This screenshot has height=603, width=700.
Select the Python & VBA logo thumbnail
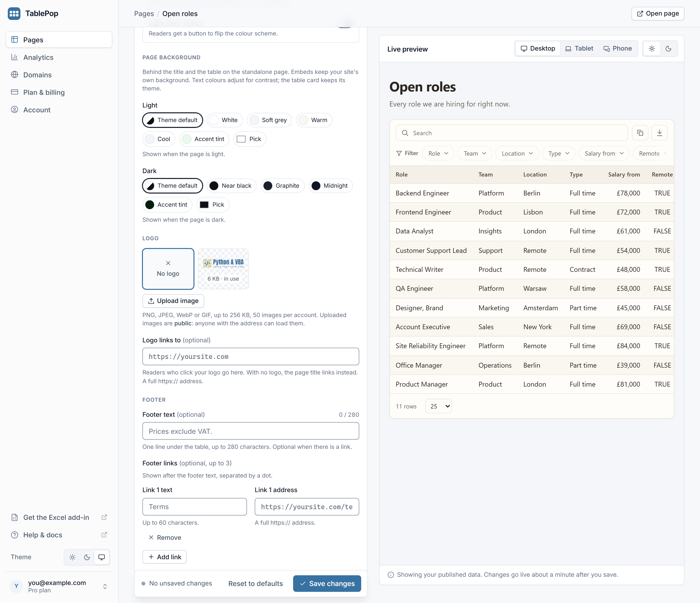point(223,269)
